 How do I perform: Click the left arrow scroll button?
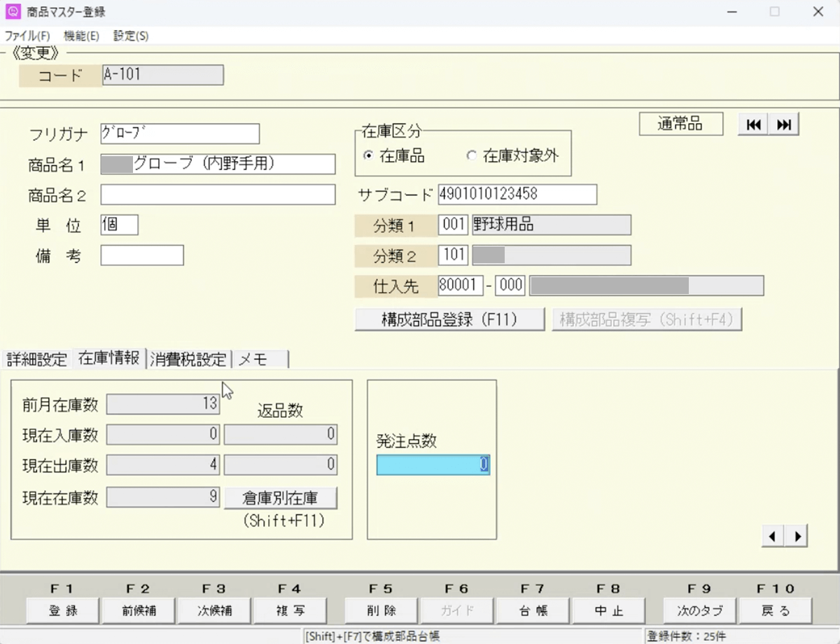click(773, 536)
